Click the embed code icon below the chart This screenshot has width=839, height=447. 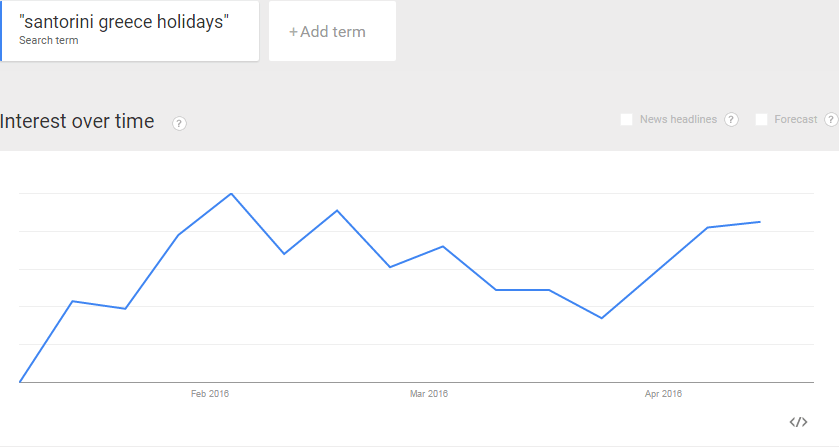798,422
